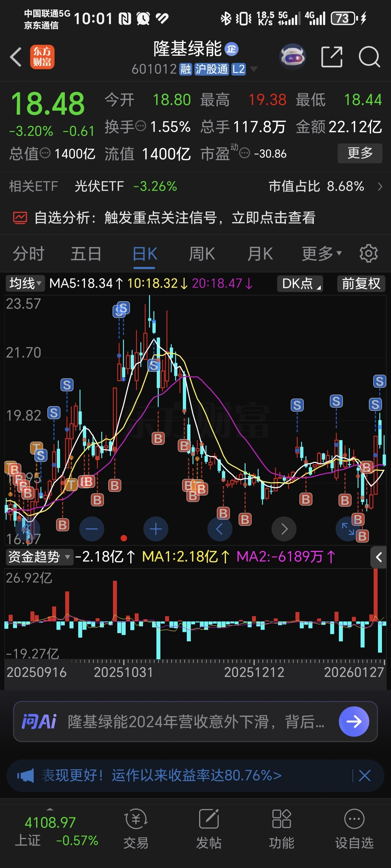Select the 日K tab

[145, 254]
